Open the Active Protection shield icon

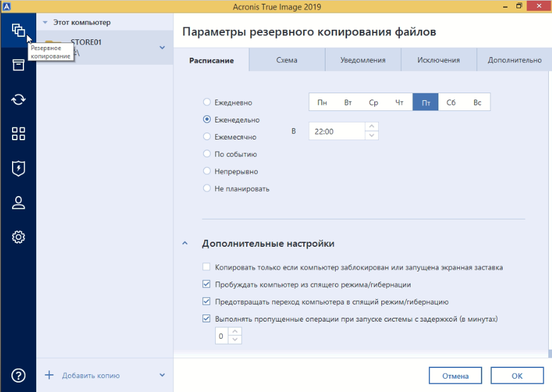coord(18,168)
